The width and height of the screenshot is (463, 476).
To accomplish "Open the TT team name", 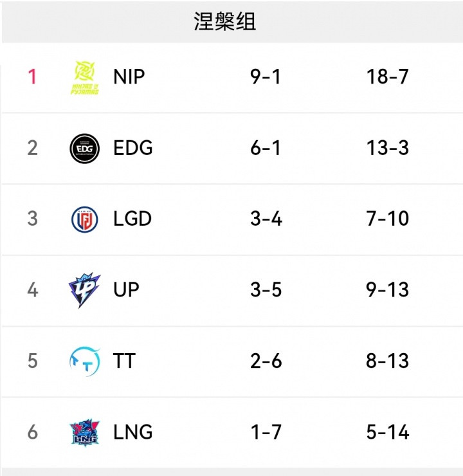I will (x=124, y=361).
